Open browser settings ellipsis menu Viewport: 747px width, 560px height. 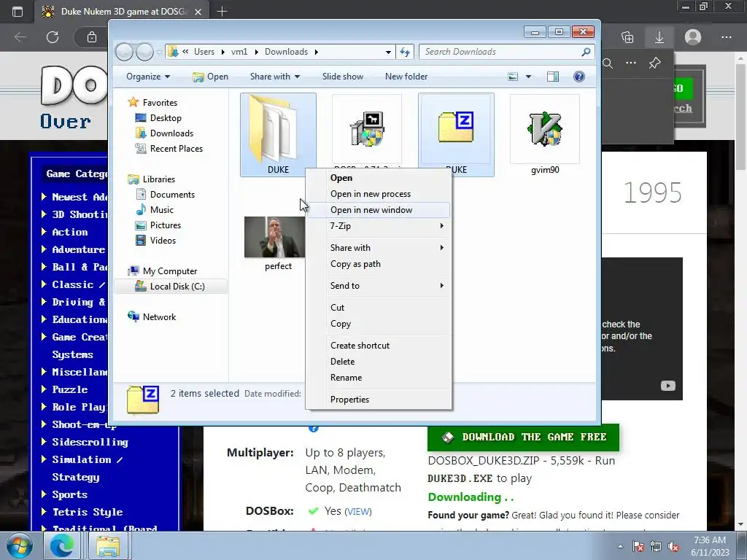point(726,37)
